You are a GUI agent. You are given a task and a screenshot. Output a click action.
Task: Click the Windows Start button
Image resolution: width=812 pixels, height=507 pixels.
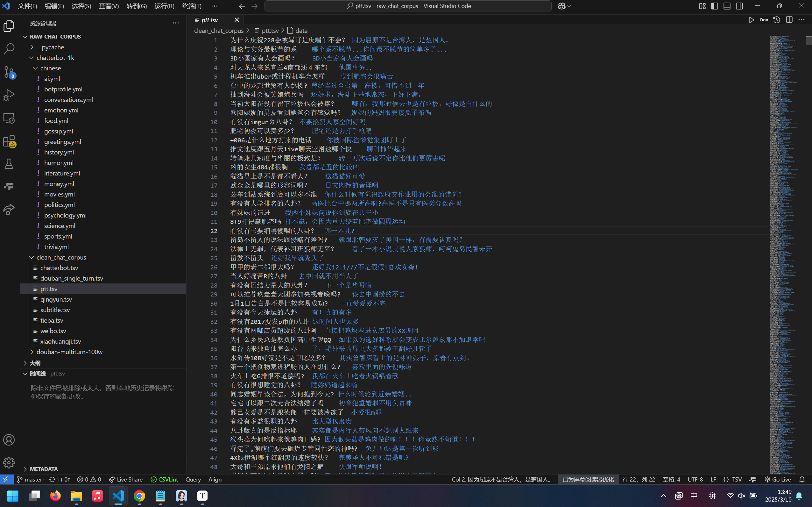[x=13, y=496]
